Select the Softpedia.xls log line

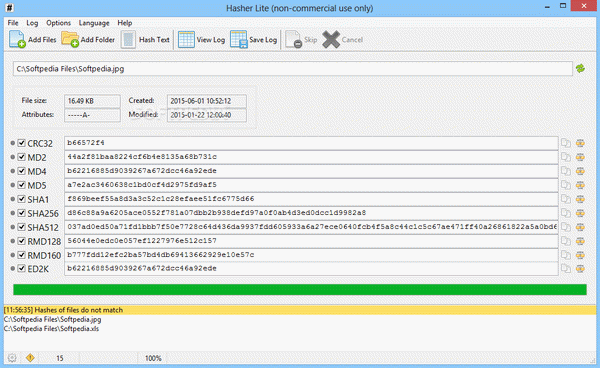pyautogui.click(x=51, y=329)
